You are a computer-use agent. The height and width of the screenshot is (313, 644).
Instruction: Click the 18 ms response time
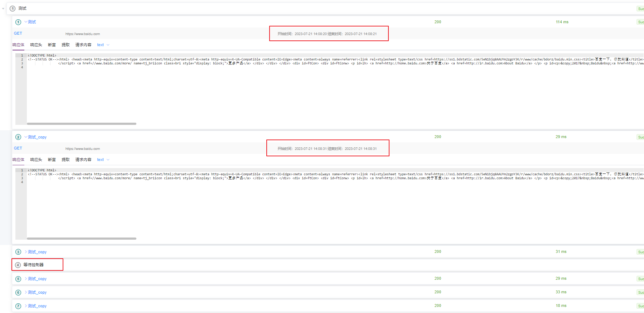click(561, 305)
